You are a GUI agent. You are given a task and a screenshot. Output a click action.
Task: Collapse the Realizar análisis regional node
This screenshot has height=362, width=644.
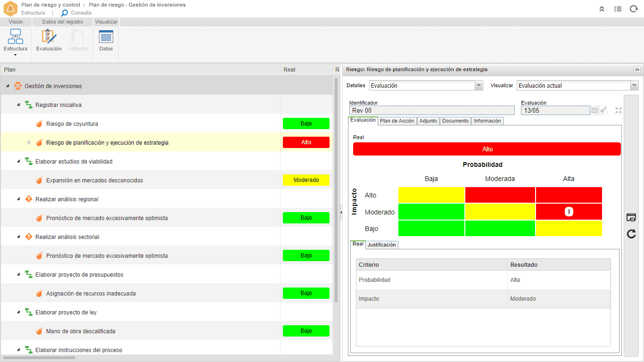18,199
